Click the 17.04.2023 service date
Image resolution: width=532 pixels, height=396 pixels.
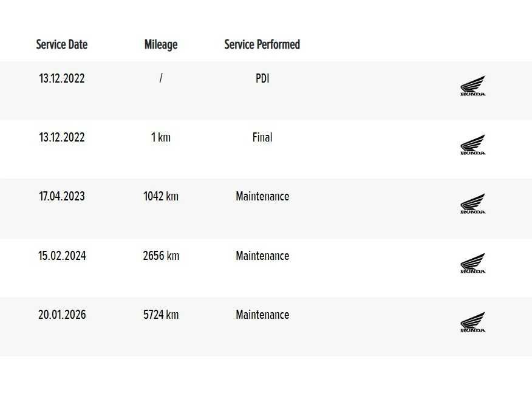[x=62, y=196]
